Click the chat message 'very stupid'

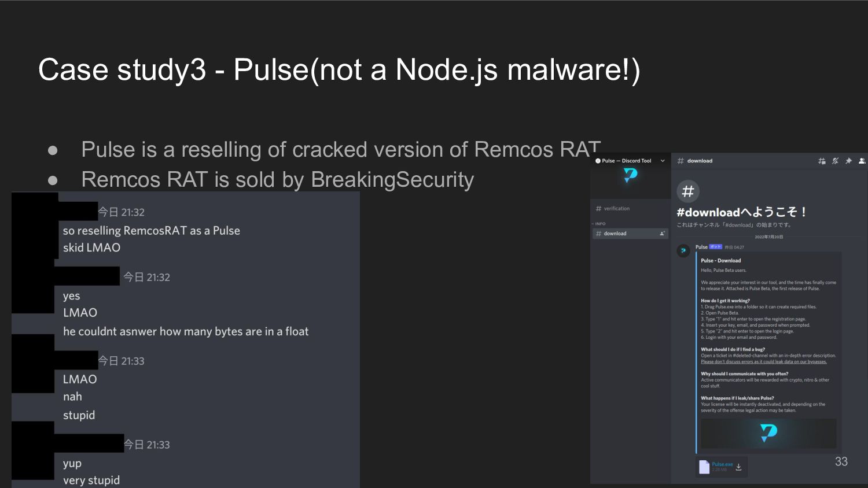click(91, 480)
